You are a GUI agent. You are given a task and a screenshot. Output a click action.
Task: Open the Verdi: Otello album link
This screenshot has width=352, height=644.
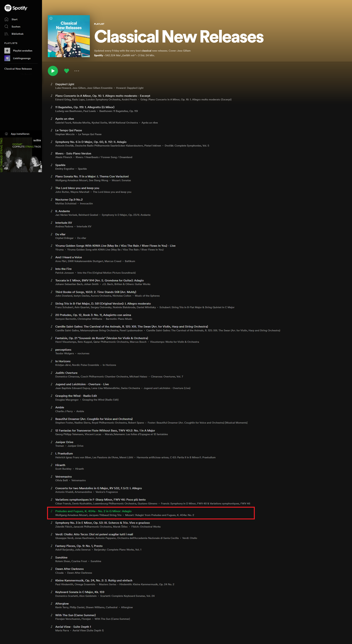[190, 538]
